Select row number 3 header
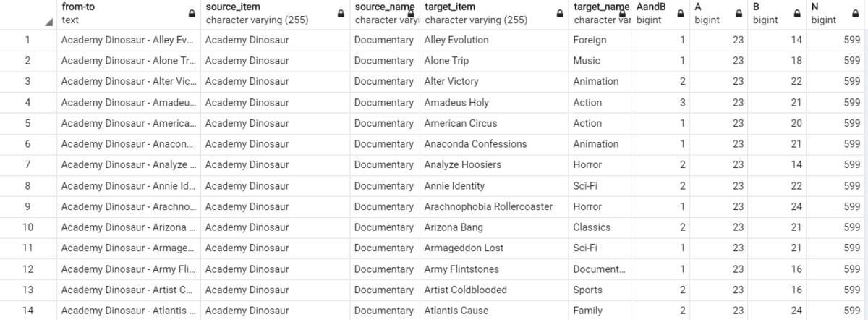This screenshot has width=868, height=320. pos(28,82)
